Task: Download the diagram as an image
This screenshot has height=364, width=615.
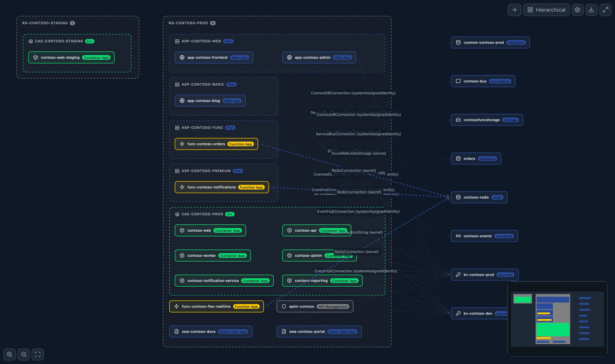Action: [x=592, y=10]
